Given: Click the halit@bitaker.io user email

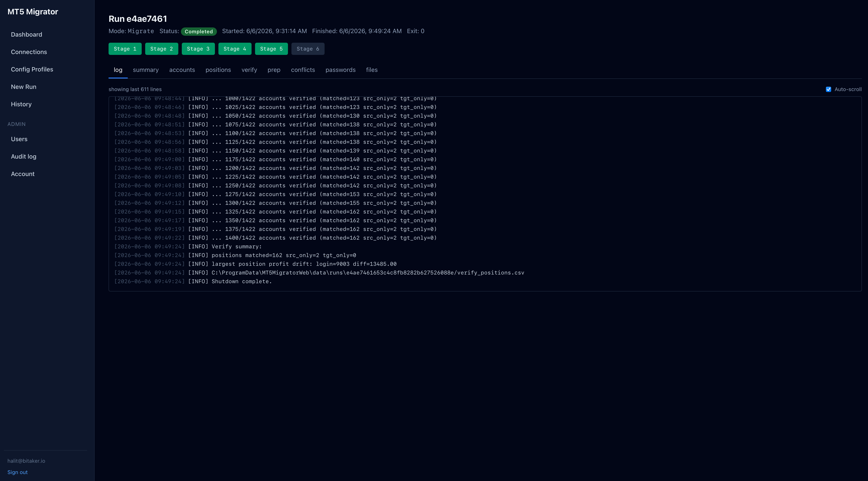Looking at the screenshot, I should [x=26, y=461].
